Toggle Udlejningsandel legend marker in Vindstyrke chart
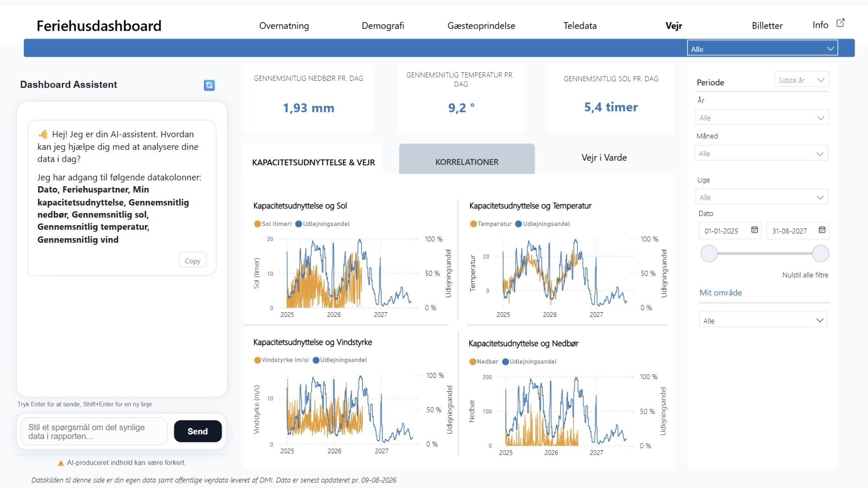 tap(316, 360)
